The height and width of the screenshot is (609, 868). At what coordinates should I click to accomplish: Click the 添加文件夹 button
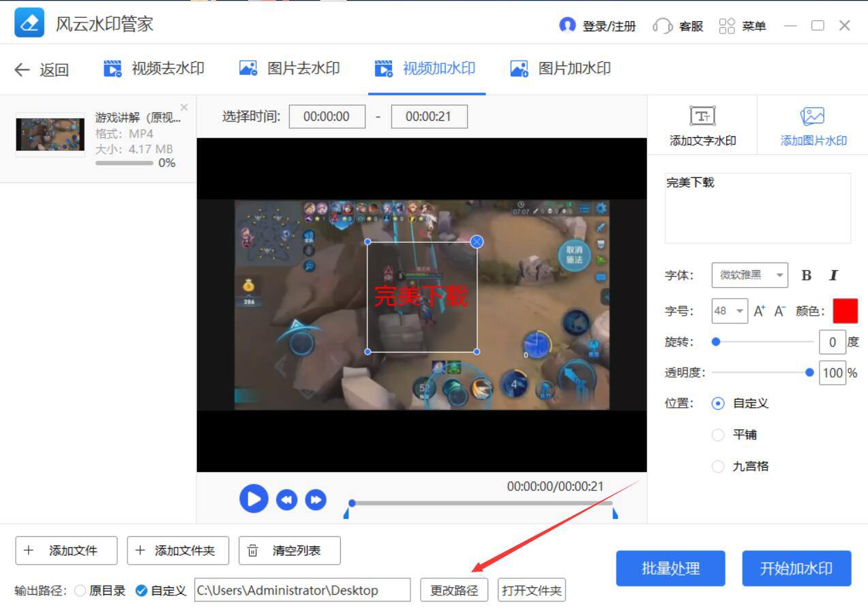178,550
